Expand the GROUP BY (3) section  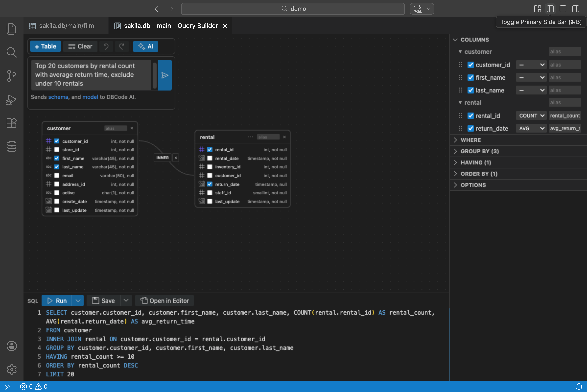(x=479, y=151)
